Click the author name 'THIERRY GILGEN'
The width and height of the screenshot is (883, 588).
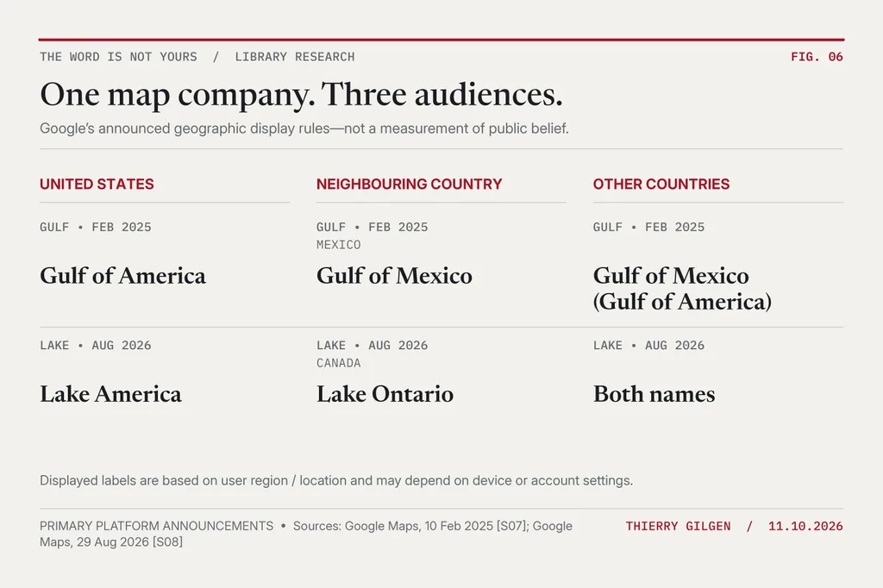(678, 526)
